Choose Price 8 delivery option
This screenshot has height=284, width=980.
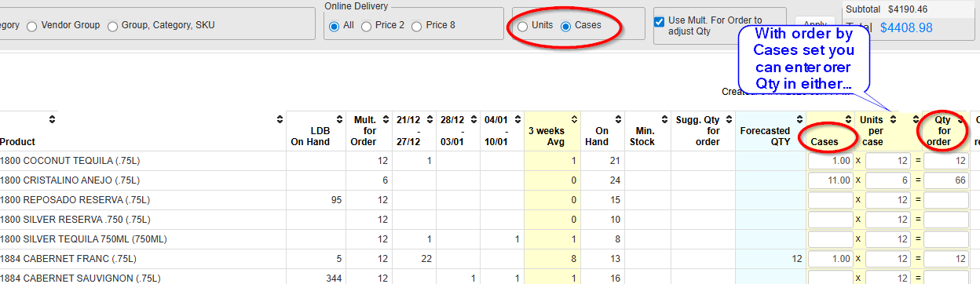coord(416,26)
